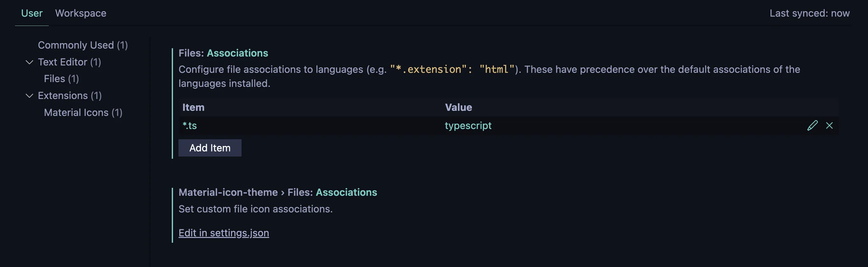868x267 pixels.
Task: Switch to the Workspace settings tab
Action: tap(81, 13)
